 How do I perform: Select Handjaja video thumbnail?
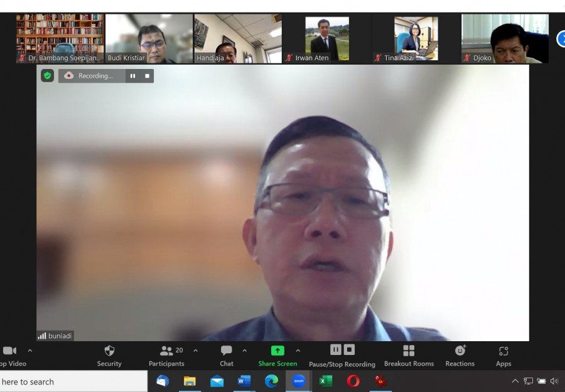click(238, 38)
